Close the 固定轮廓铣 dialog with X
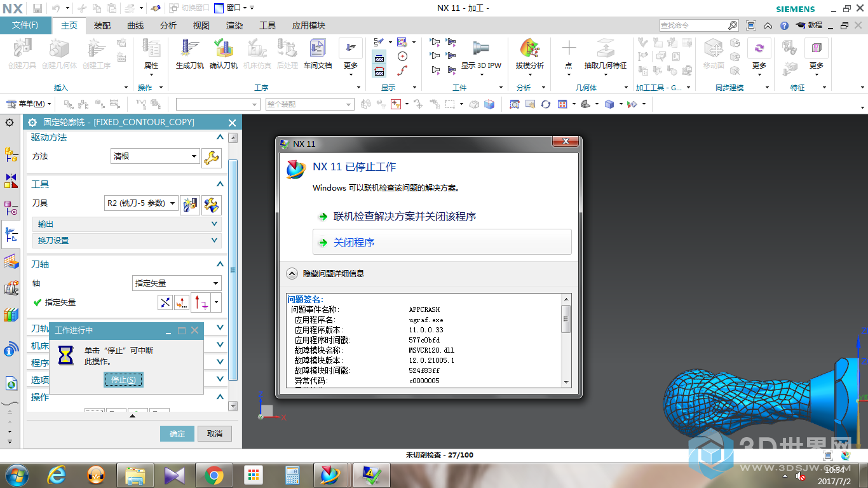The width and height of the screenshot is (868, 488). coord(233,123)
